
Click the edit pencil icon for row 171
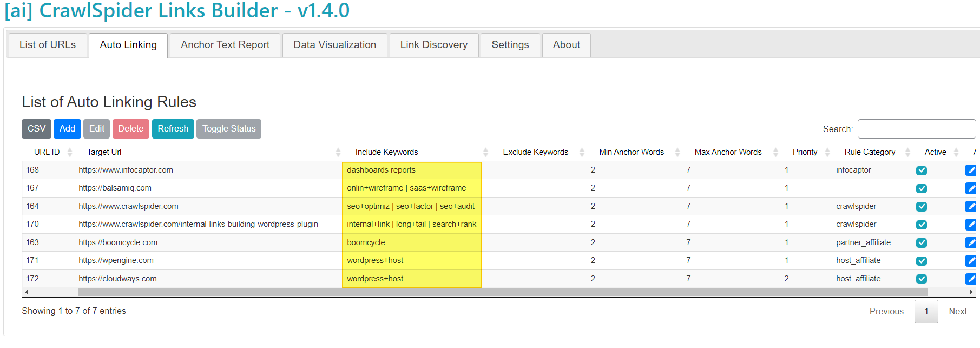[970, 261]
